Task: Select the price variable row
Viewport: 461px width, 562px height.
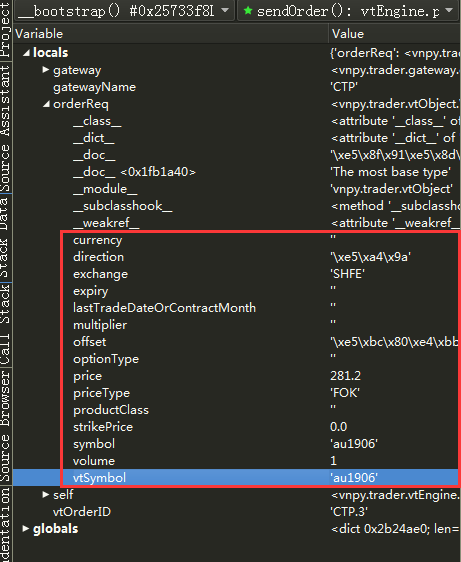Action: coord(237,376)
